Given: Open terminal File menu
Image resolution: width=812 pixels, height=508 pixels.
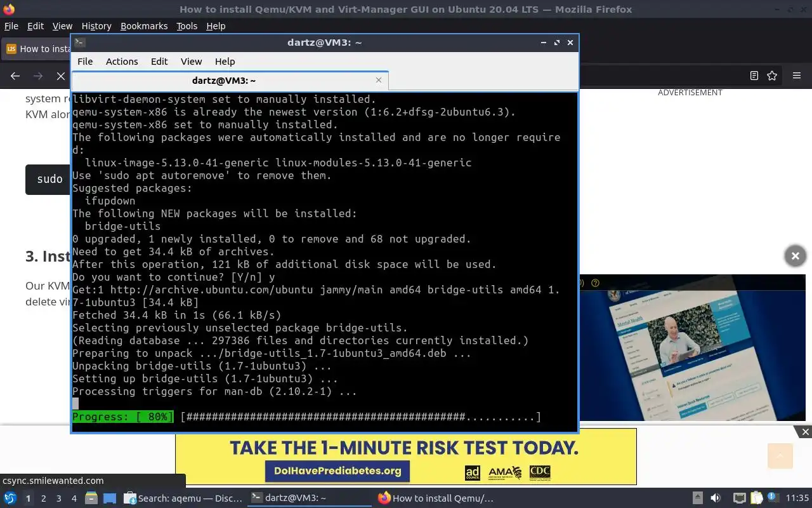Looking at the screenshot, I should click(85, 62).
